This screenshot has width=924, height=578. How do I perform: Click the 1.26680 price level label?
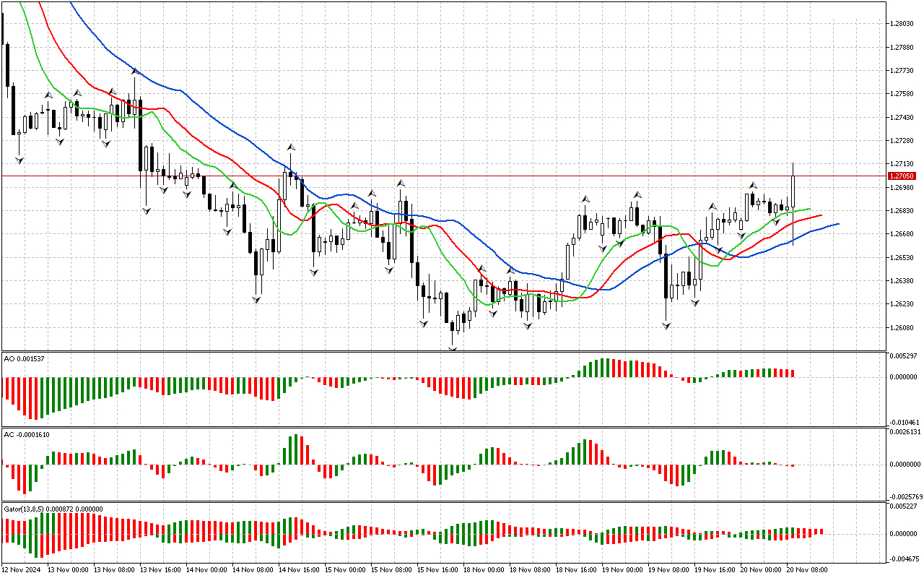[903, 234]
